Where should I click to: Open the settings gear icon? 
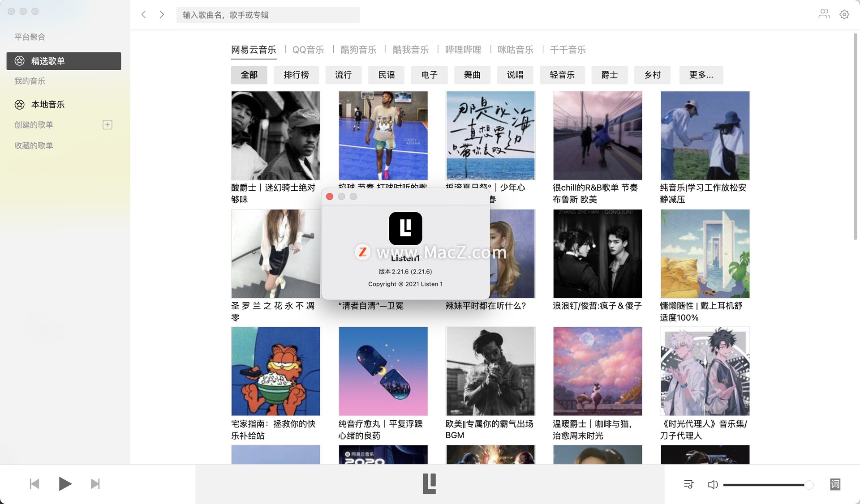click(844, 14)
